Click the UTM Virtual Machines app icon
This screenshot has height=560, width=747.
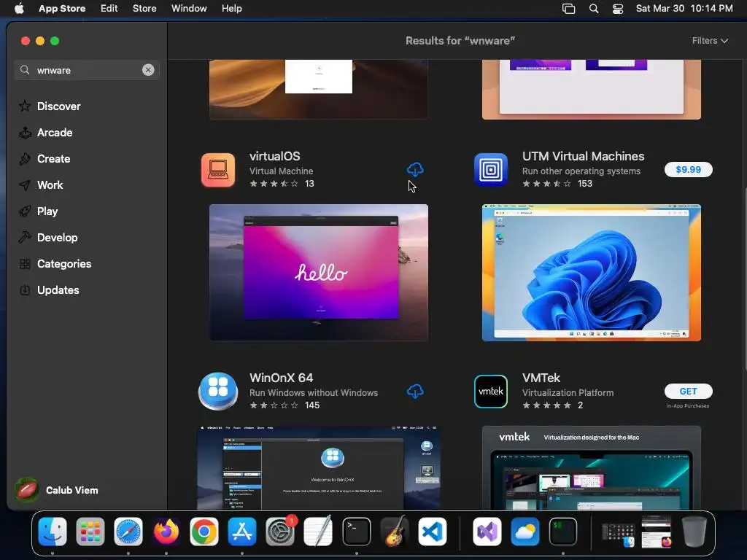pyautogui.click(x=491, y=170)
